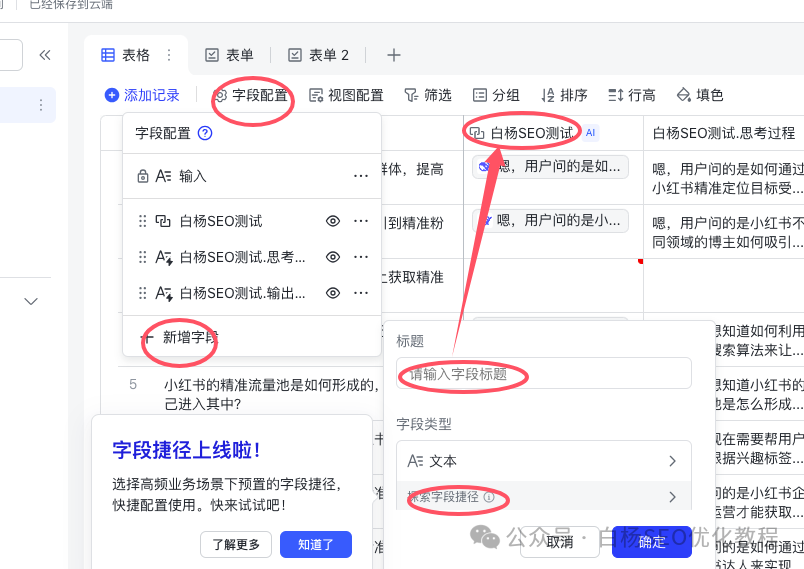This screenshot has height=569, width=804.
Task: Switch to the 表单 tab
Action: pos(229,55)
